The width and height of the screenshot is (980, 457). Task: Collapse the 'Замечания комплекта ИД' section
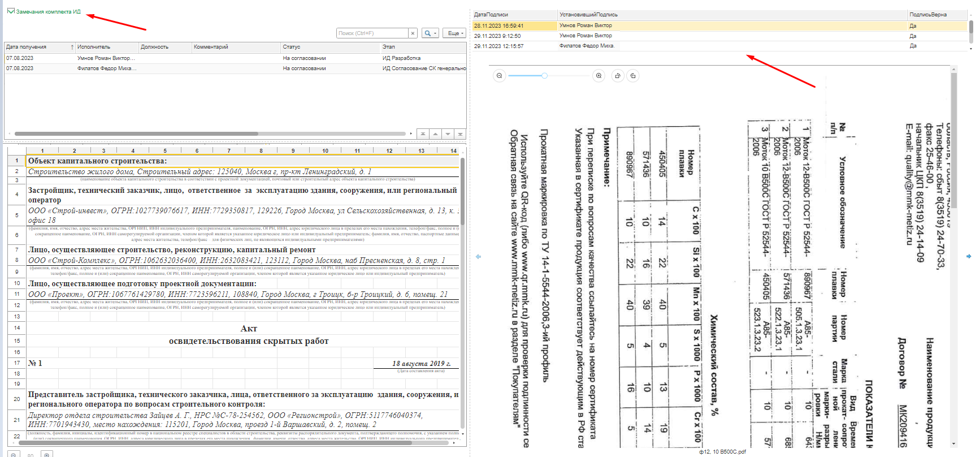point(10,11)
